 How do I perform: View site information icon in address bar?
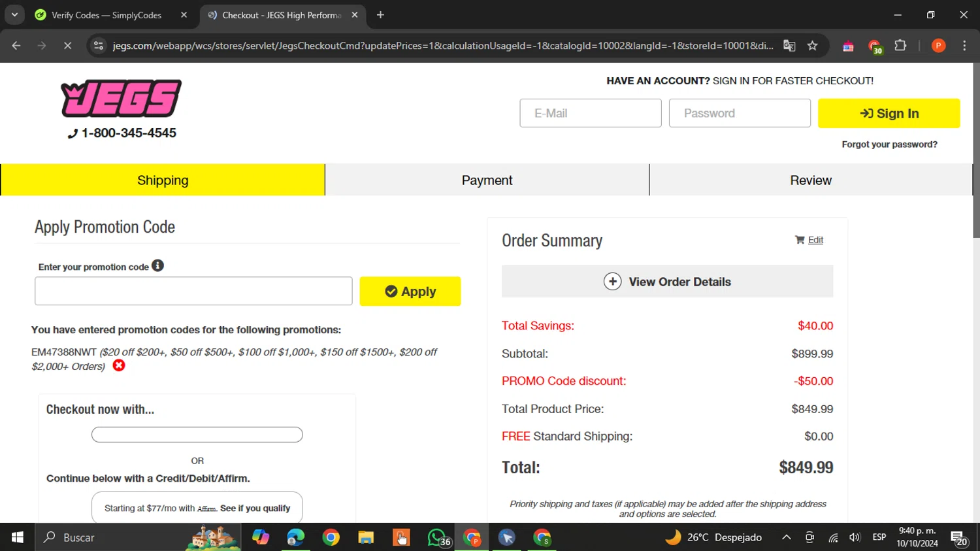pos(99,45)
